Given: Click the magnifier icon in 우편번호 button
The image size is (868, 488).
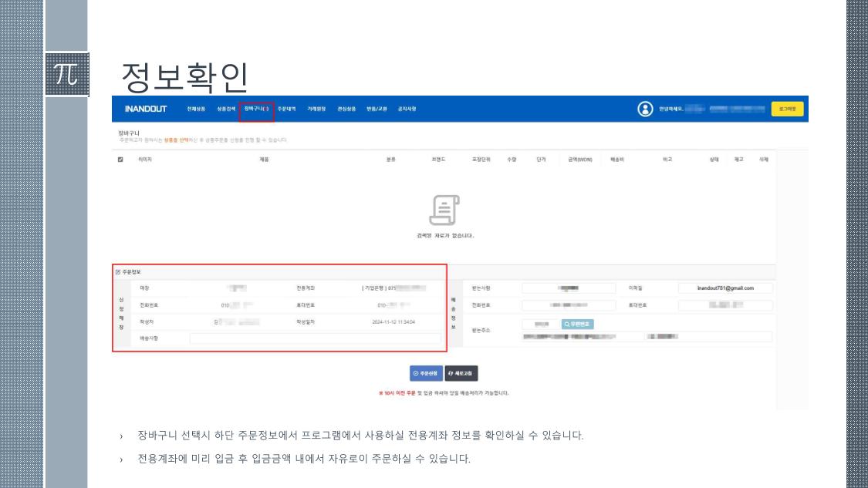Looking at the screenshot, I should click(567, 325).
